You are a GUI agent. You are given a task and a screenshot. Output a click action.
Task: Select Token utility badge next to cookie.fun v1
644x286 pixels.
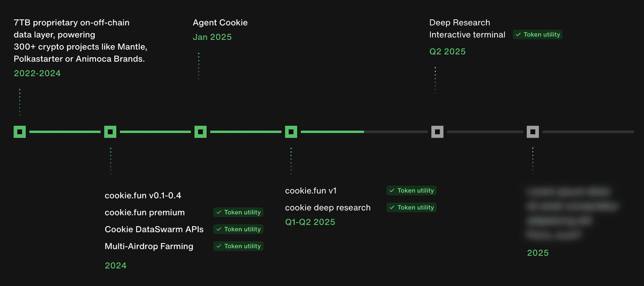coord(412,190)
